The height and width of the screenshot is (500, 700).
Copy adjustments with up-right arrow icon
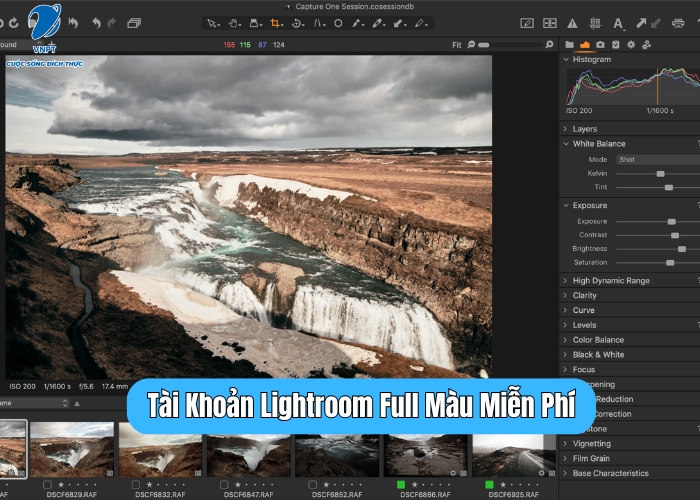[641, 23]
